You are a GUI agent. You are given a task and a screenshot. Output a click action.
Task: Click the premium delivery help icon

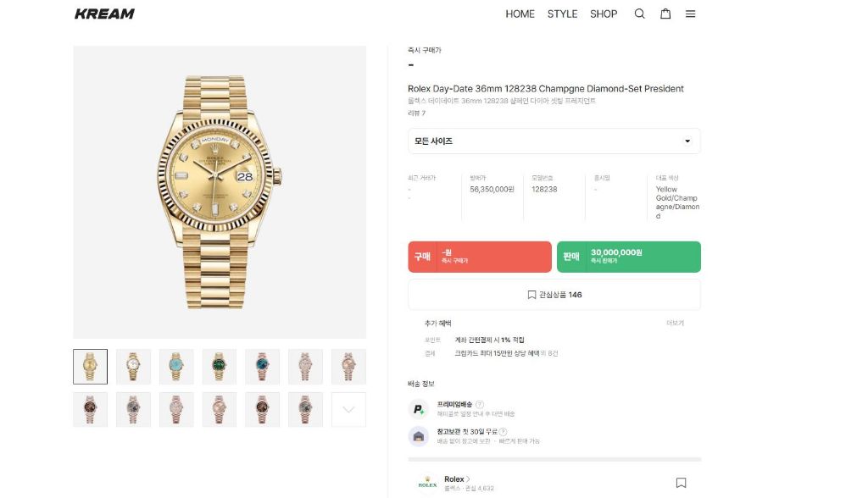[x=480, y=405]
